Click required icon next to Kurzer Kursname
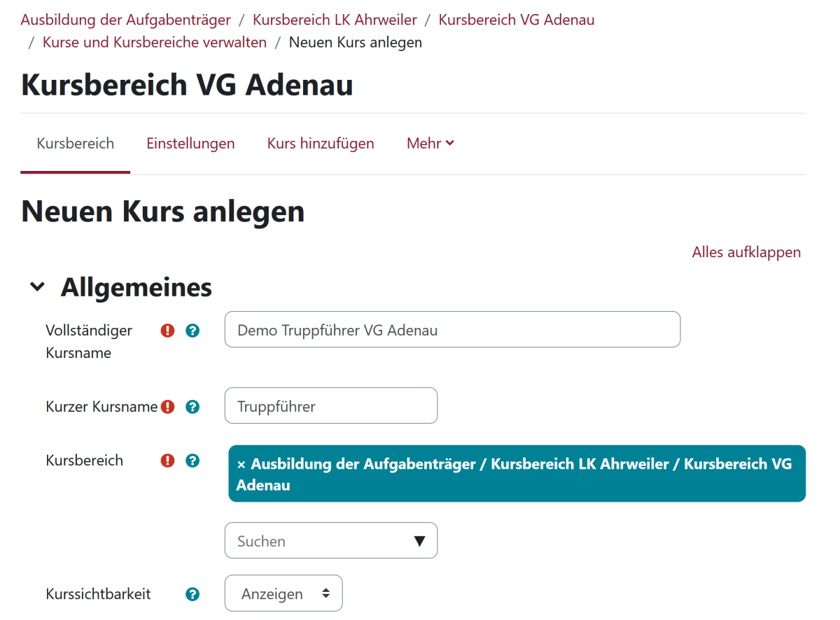Image resolution: width=840 pixels, height=620 pixels. [x=167, y=407]
